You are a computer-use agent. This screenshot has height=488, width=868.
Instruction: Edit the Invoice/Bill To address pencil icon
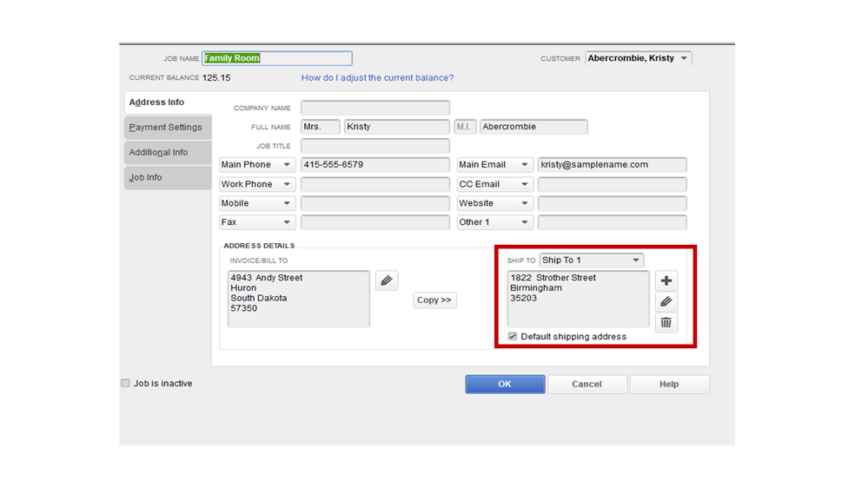point(387,280)
